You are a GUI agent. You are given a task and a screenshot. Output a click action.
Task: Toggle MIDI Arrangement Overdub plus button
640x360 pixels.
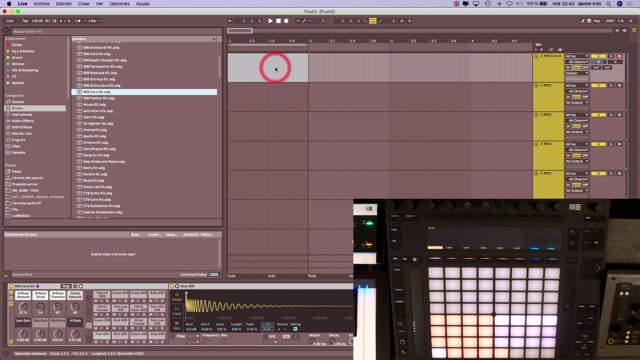click(x=298, y=21)
